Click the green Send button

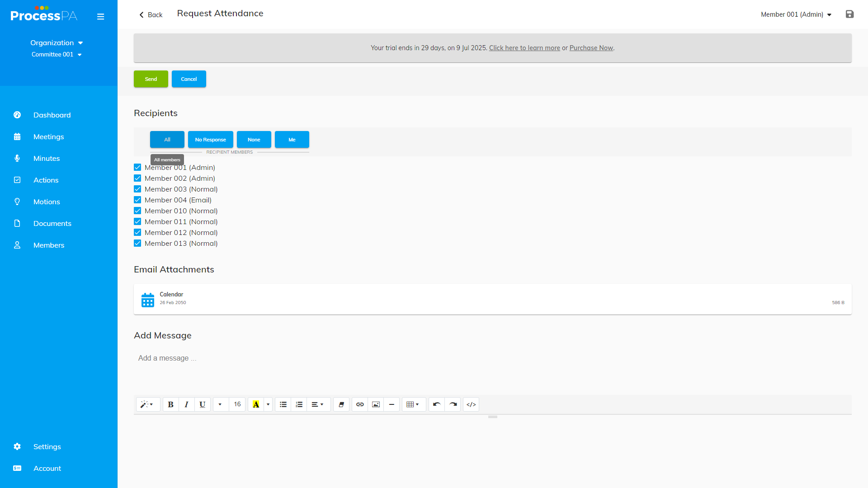pyautogui.click(x=151, y=79)
